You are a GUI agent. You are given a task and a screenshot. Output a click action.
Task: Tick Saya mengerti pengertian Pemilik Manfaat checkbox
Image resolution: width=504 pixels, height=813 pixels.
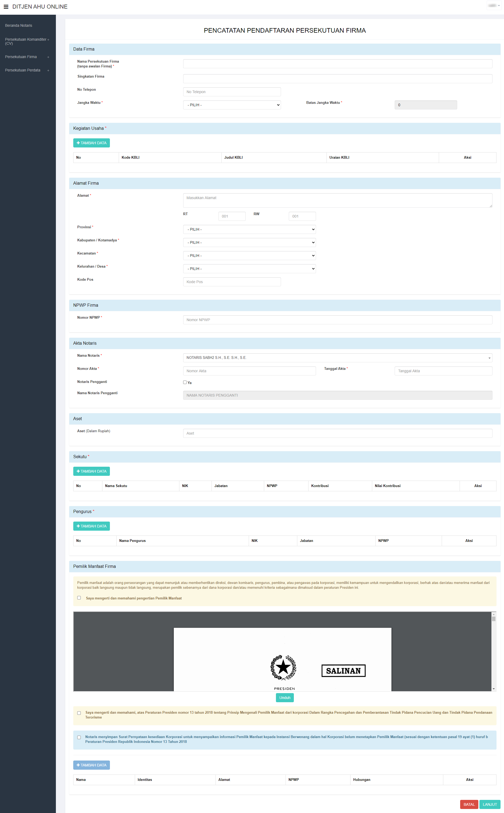[79, 598]
